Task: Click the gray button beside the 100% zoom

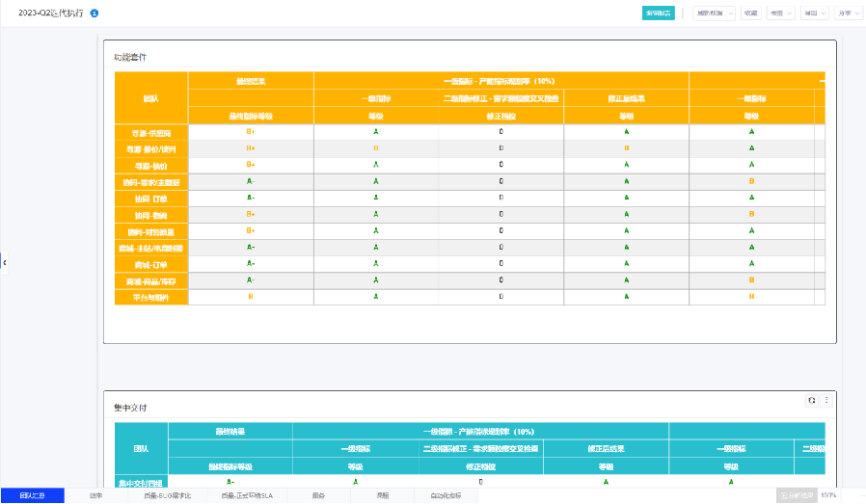Action: (x=797, y=495)
